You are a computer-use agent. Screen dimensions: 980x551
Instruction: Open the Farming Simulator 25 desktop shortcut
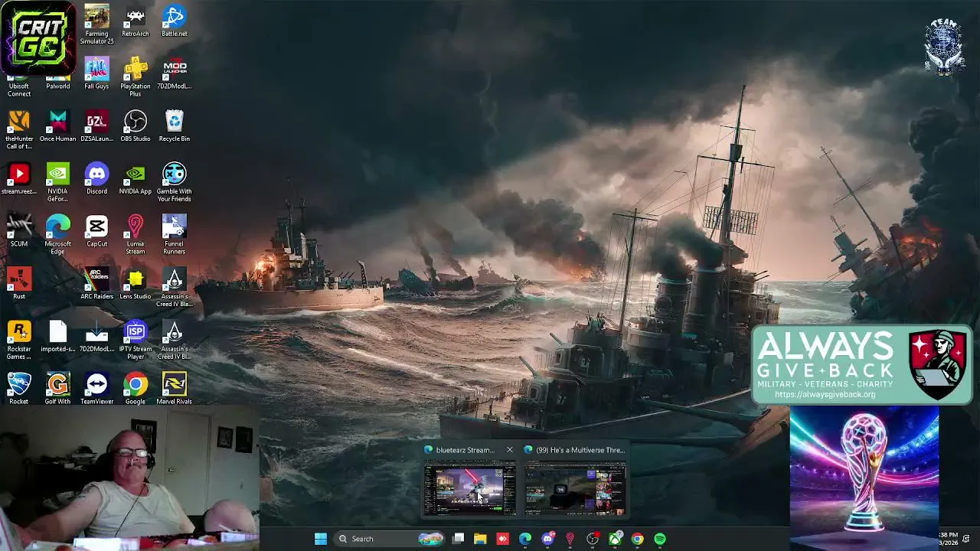96,24
